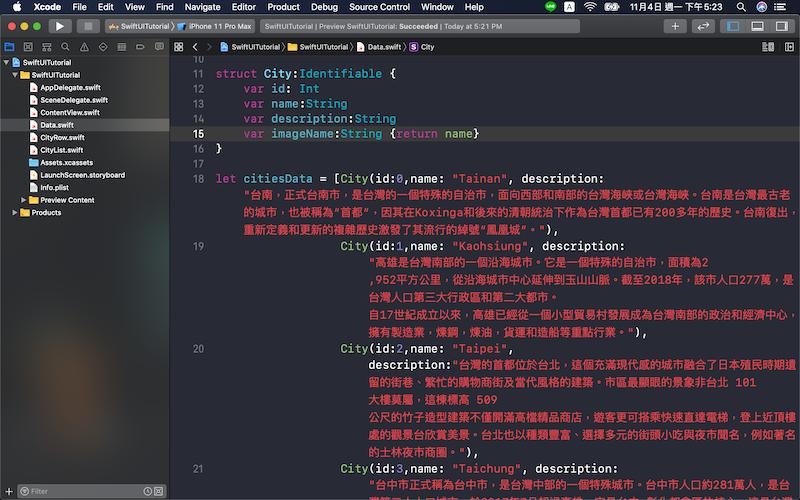Open the Xcode menu

click(47, 7)
